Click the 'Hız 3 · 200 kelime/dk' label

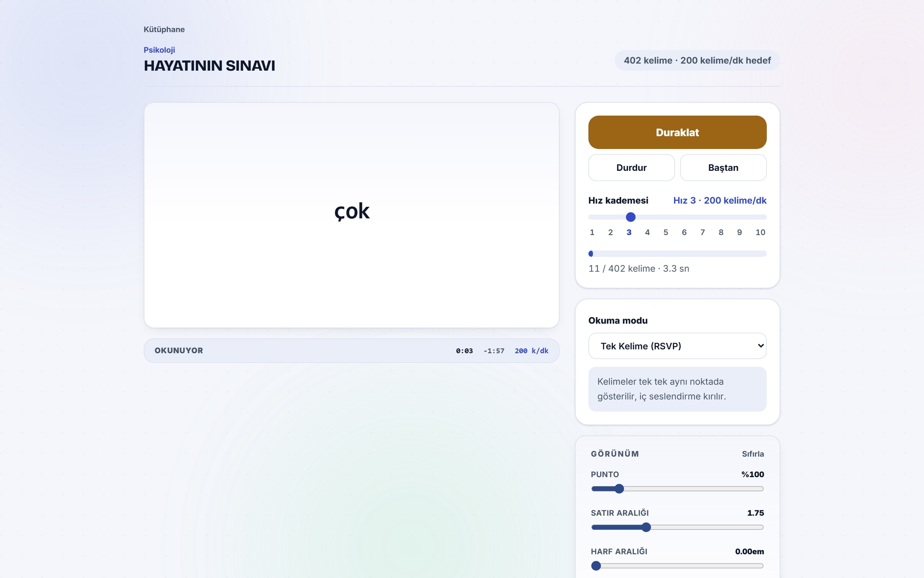(x=720, y=200)
